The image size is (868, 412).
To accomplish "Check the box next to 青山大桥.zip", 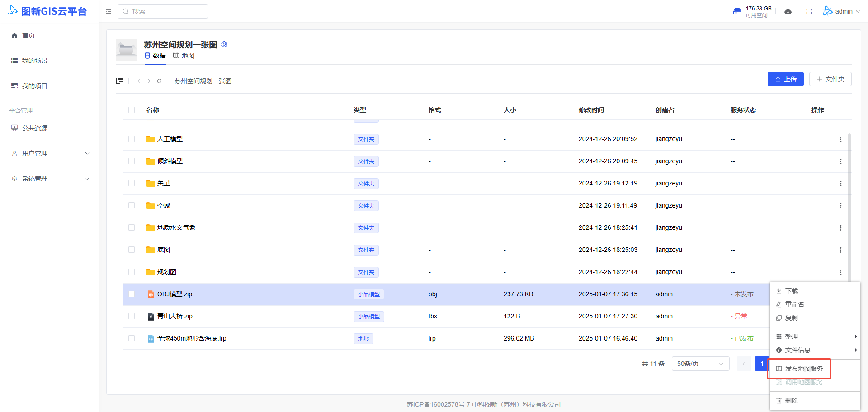I will coord(132,316).
